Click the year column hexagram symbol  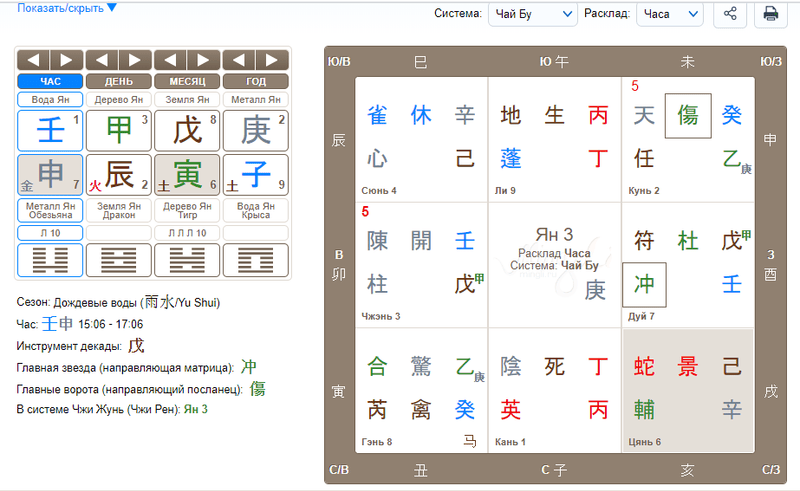pyautogui.click(x=255, y=260)
